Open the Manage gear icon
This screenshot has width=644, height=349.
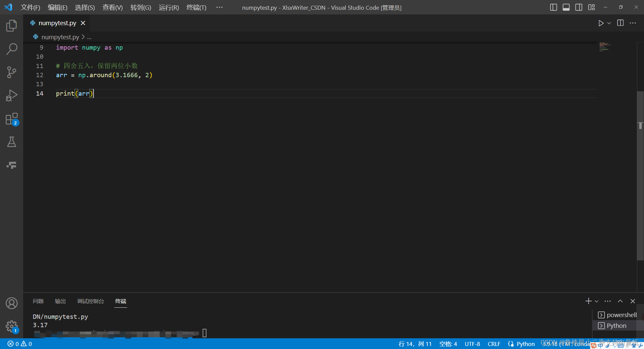coord(11,326)
